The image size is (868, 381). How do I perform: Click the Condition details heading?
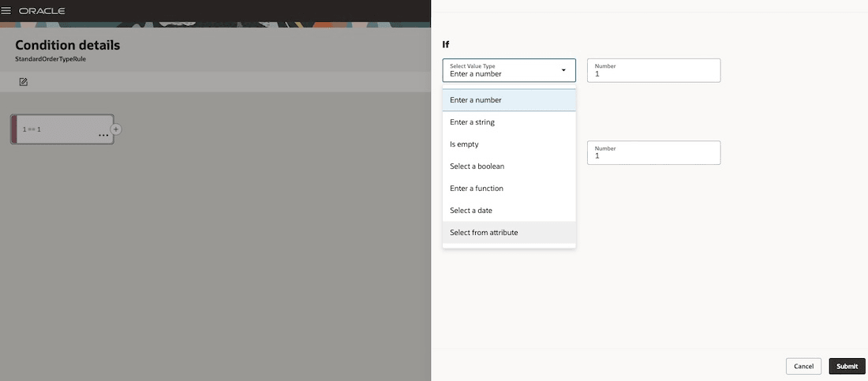point(68,46)
